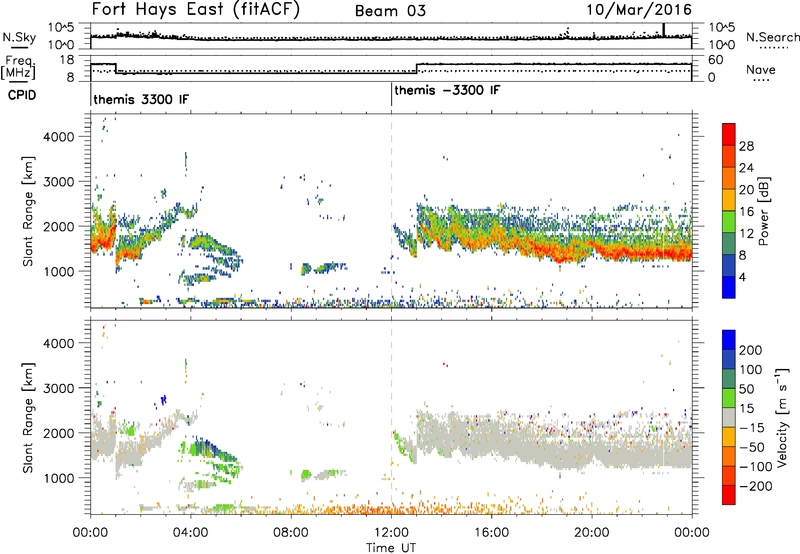Click the gray segment of velocity colorbar
Viewport: 800px width, 554px height.
(x=729, y=417)
